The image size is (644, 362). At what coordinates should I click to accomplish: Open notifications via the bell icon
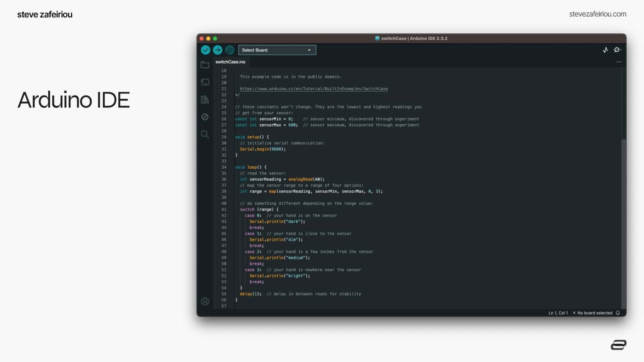click(617, 313)
